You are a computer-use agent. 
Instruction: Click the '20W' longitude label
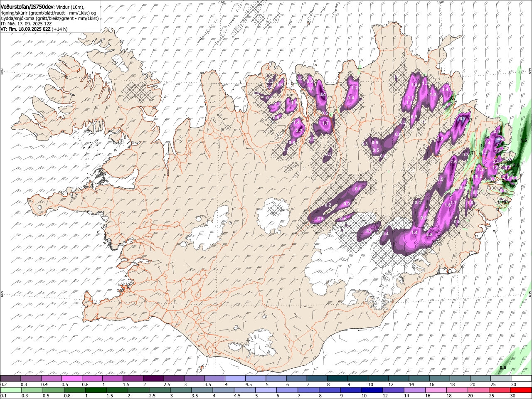[x=221, y=2]
